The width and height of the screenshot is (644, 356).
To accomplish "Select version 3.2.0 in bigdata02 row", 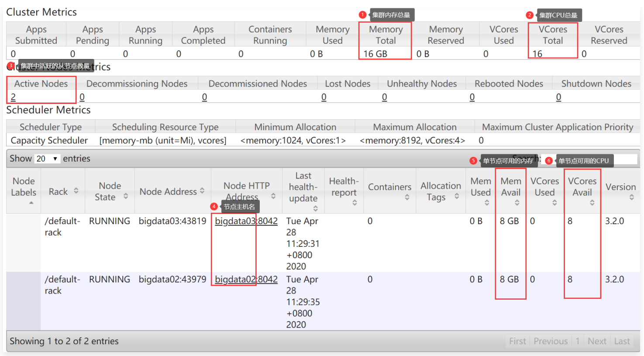I will coord(615,279).
